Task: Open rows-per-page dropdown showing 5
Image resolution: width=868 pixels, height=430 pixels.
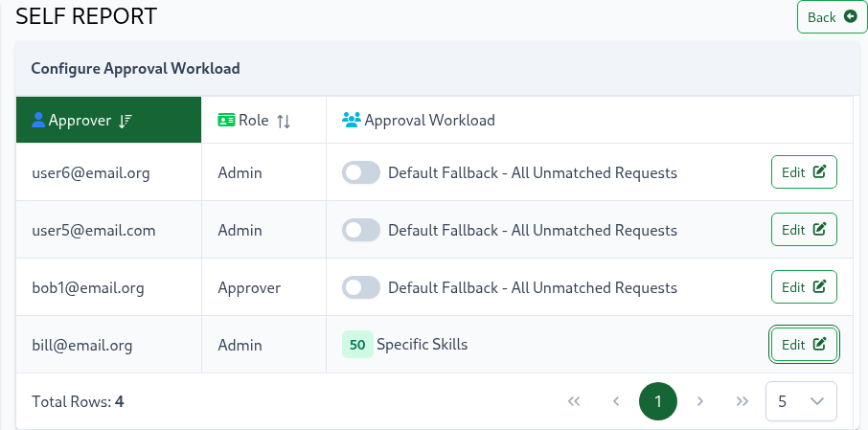Action: coord(801,401)
